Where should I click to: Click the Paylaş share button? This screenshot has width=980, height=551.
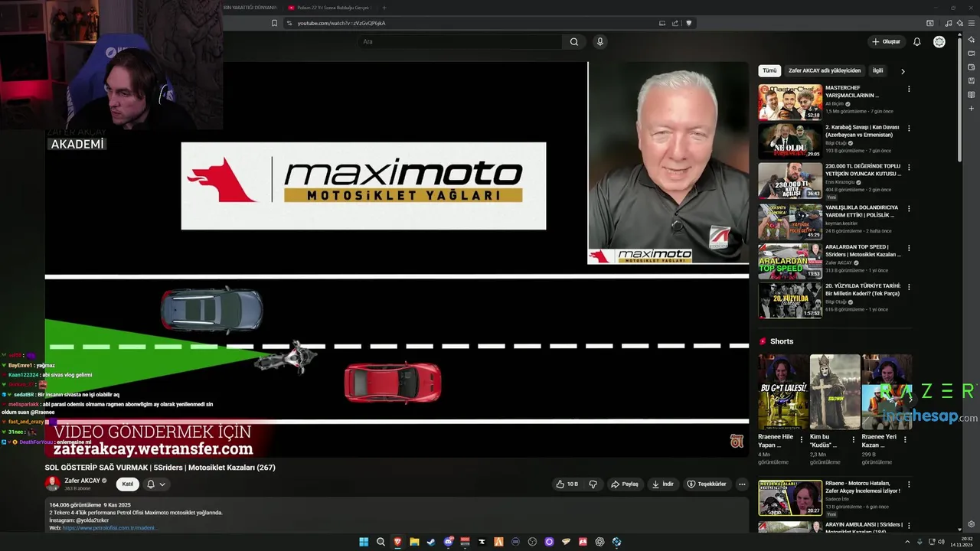(624, 484)
